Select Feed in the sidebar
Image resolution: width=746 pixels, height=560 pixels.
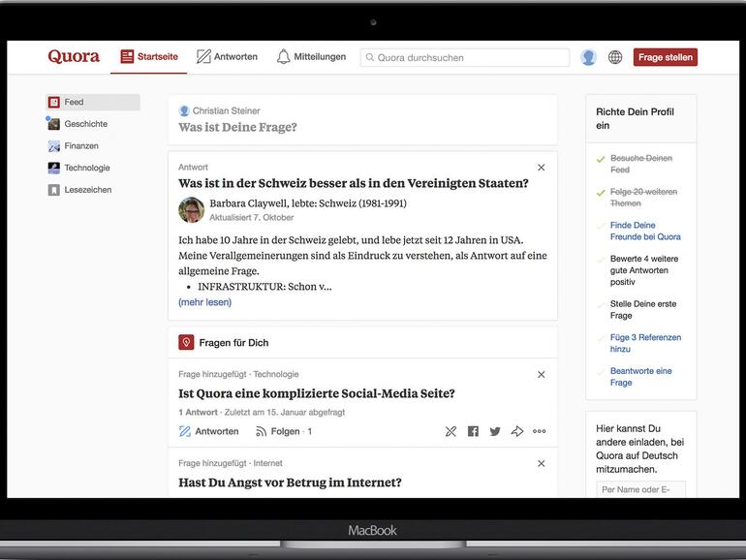point(93,102)
